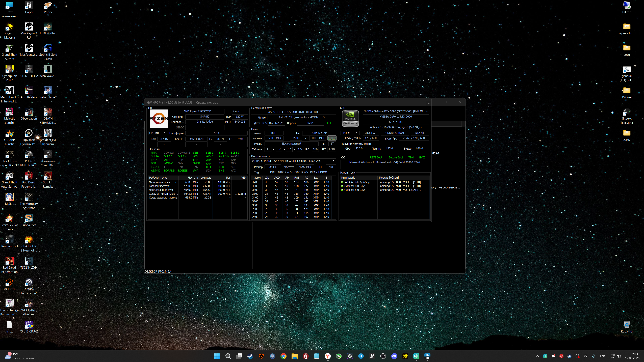
Task: Click the AMD X870E chipset field
Action: click(302, 117)
